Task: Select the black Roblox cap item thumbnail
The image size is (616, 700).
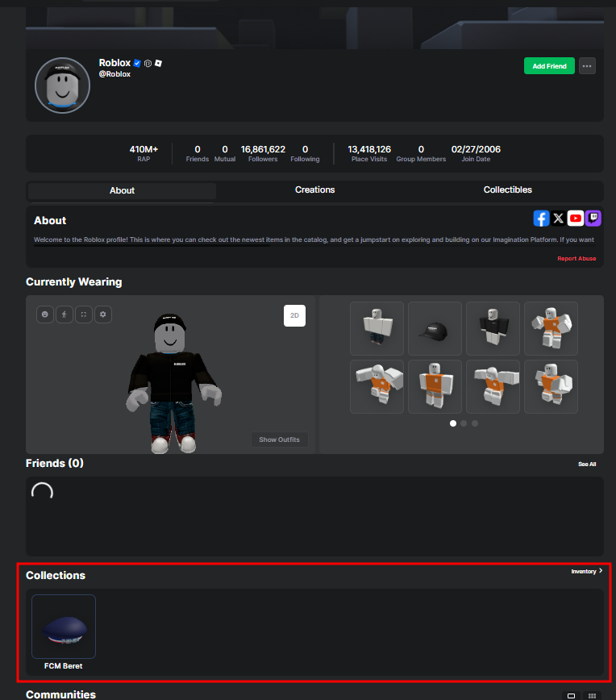Action: 435,328
